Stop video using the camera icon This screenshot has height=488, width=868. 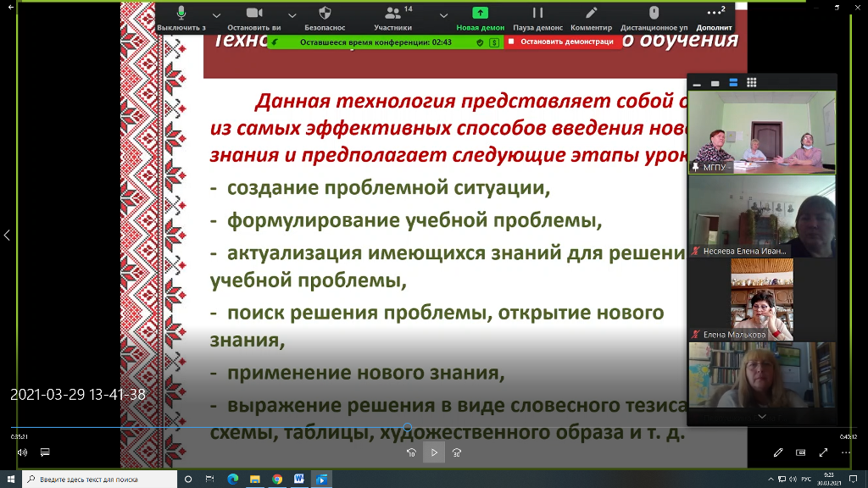[x=253, y=17]
